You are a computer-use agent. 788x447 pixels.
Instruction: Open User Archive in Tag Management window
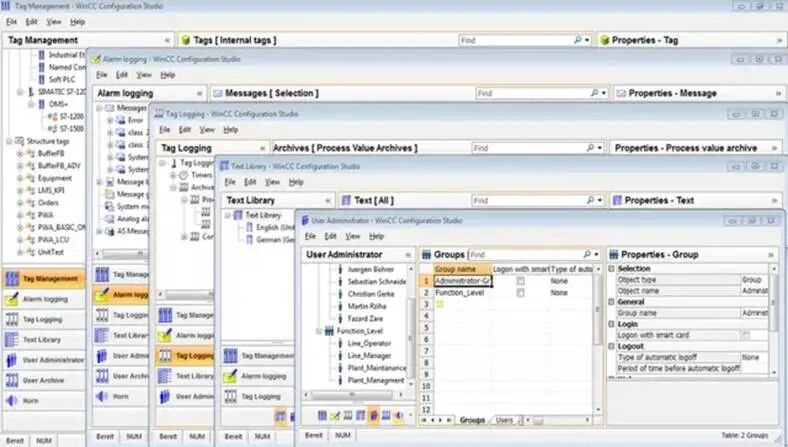point(44,381)
